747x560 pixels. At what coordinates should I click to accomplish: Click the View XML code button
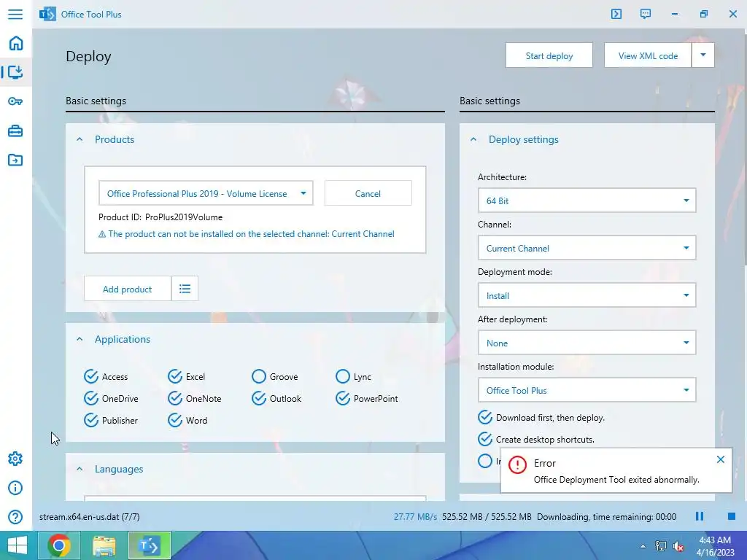648,55
